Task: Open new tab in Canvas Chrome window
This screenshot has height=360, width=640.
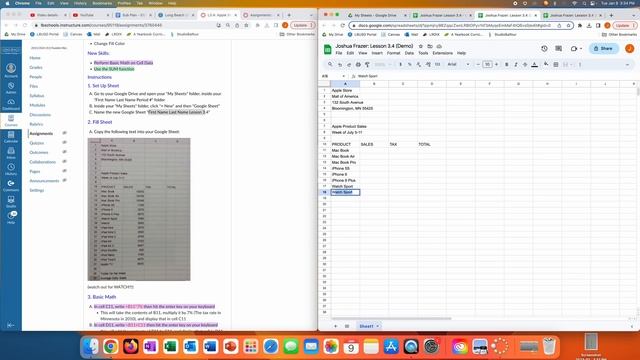Action: 289,15
